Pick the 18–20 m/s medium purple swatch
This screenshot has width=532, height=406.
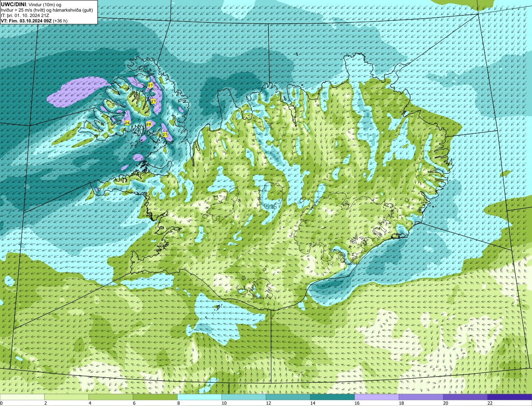pyautogui.click(x=421, y=397)
